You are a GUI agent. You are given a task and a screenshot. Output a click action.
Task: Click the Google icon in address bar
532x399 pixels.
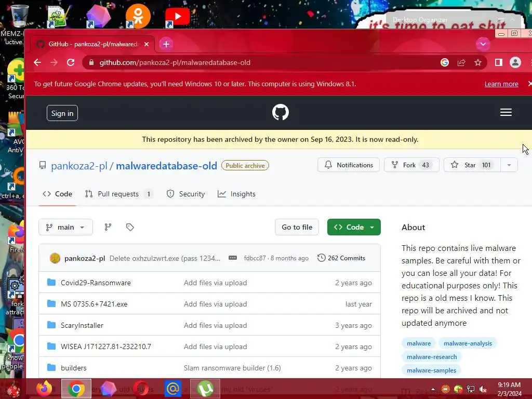point(445,62)
